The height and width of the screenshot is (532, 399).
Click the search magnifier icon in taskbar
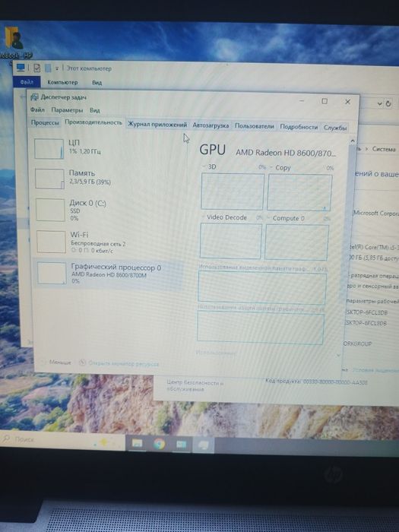7,439
